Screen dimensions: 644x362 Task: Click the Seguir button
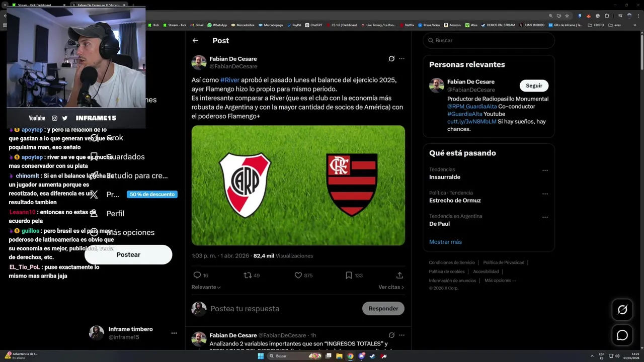click(x=534, y=85)
